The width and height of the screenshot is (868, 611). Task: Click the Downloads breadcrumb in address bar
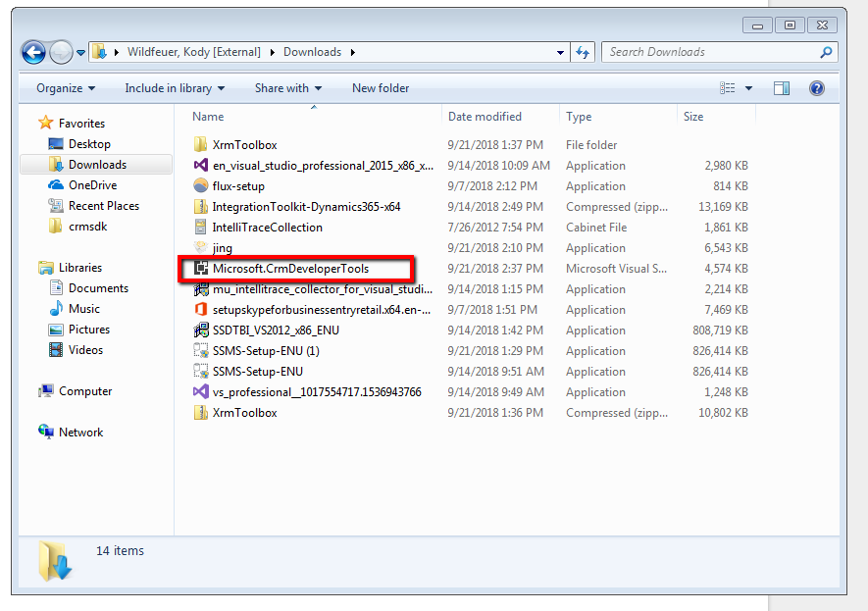point(312,52)
